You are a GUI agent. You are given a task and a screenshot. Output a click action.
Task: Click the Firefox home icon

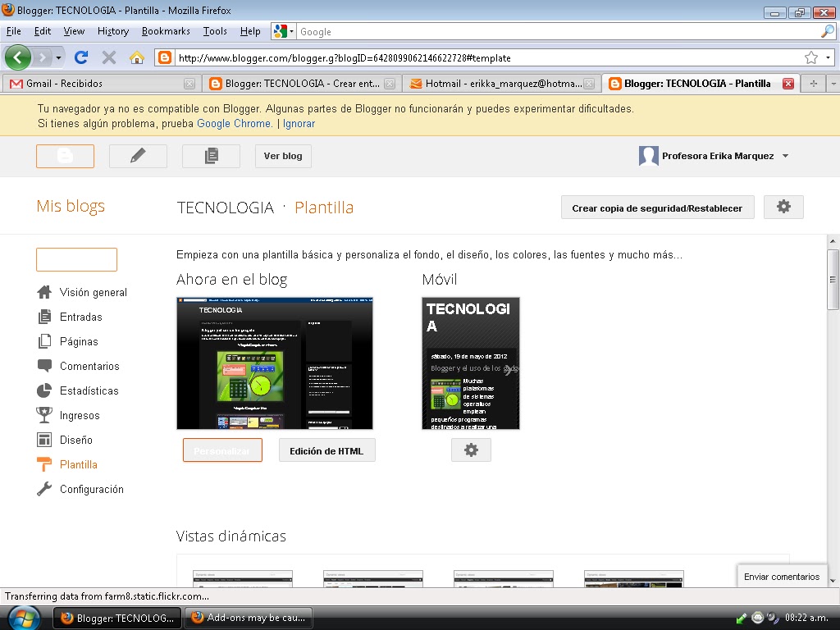(x=136, y=58)
